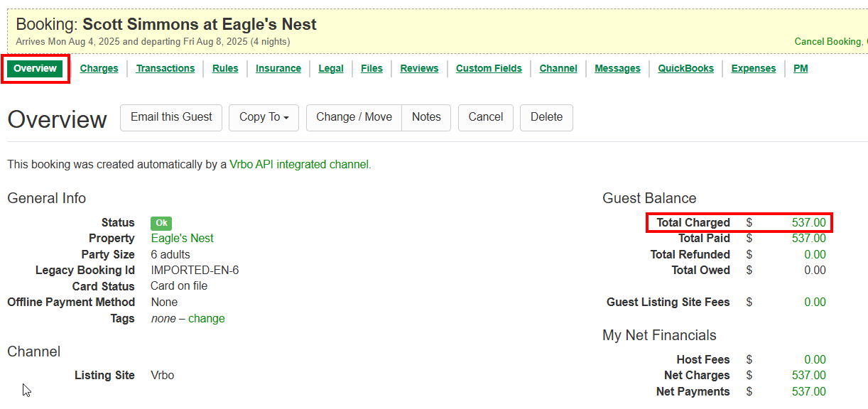Select the Legacy Booking Id IMPORTED-EN-6
Viewport: 868px width, 409px height.
(x=195, y=271)
